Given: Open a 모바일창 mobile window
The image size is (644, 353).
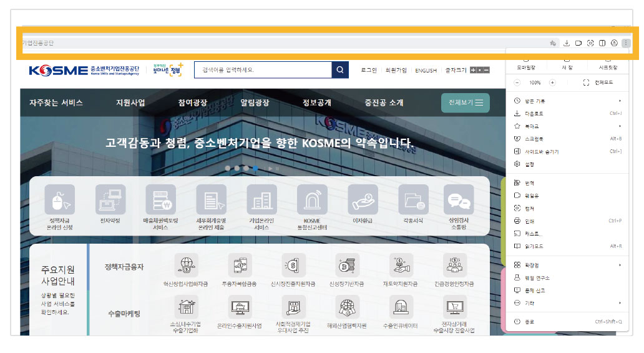Looking at the screenshot, I should (x=526, y=65).
